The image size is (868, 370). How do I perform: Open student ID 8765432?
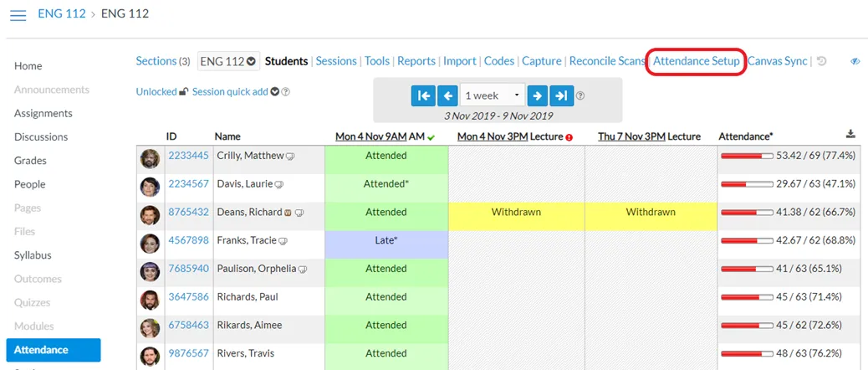pos(189,212)
